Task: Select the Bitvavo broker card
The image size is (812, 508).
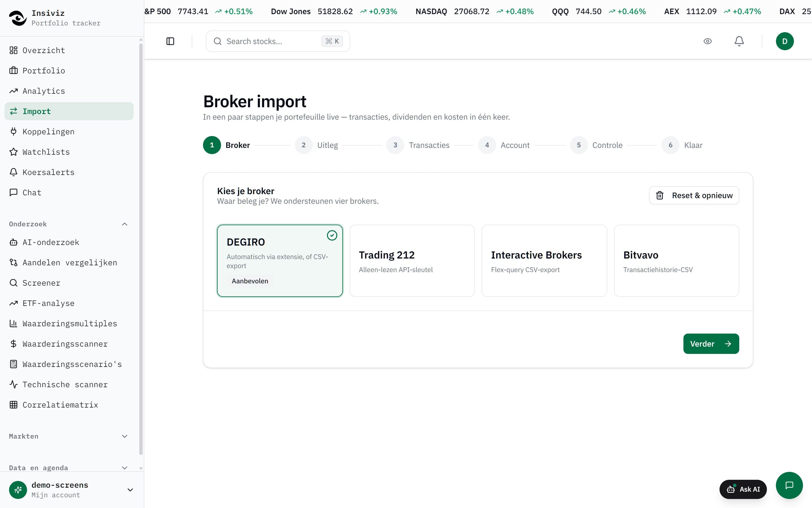Action: pos(676,261)
